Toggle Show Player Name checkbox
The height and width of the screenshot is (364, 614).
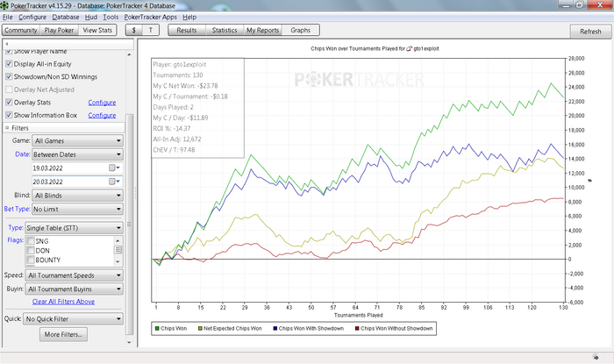(9, 52)
